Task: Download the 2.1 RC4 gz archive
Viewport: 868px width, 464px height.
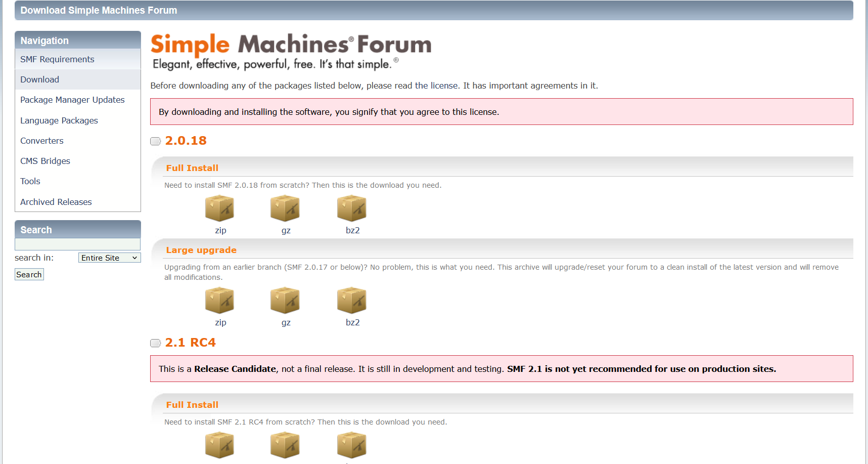Action: (285, 445)
